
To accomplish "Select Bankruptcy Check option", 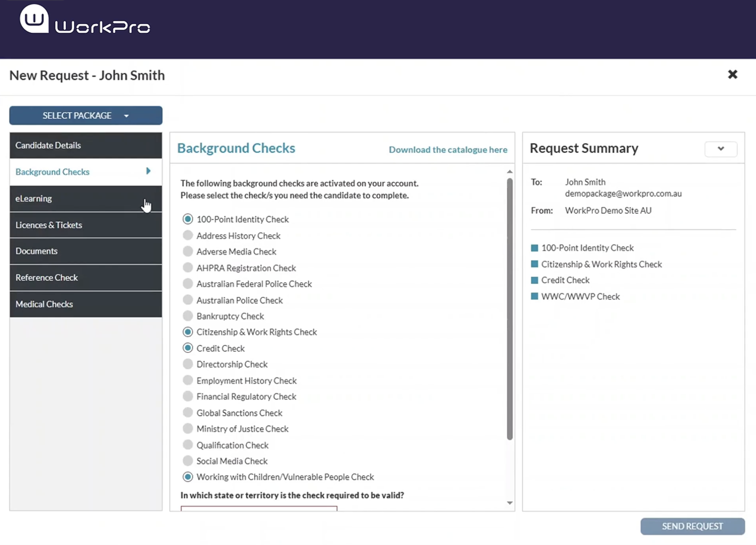I will click(188, 316).
